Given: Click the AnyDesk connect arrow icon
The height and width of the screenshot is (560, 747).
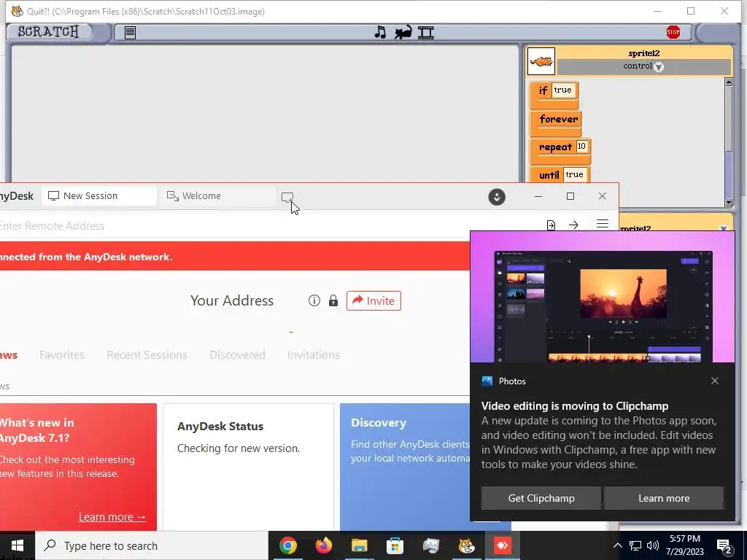Looking at the screenshot, I should click(x=573, y=225).
